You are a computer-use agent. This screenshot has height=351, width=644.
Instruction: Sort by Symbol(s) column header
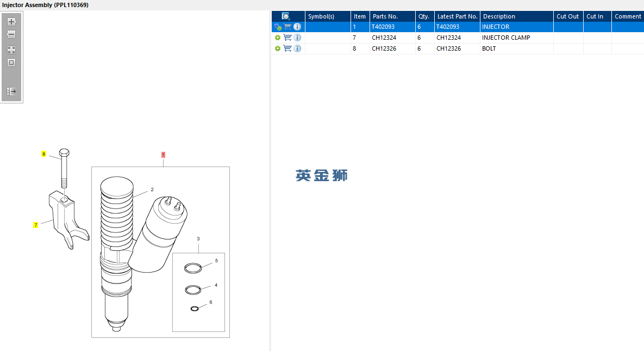328,16
